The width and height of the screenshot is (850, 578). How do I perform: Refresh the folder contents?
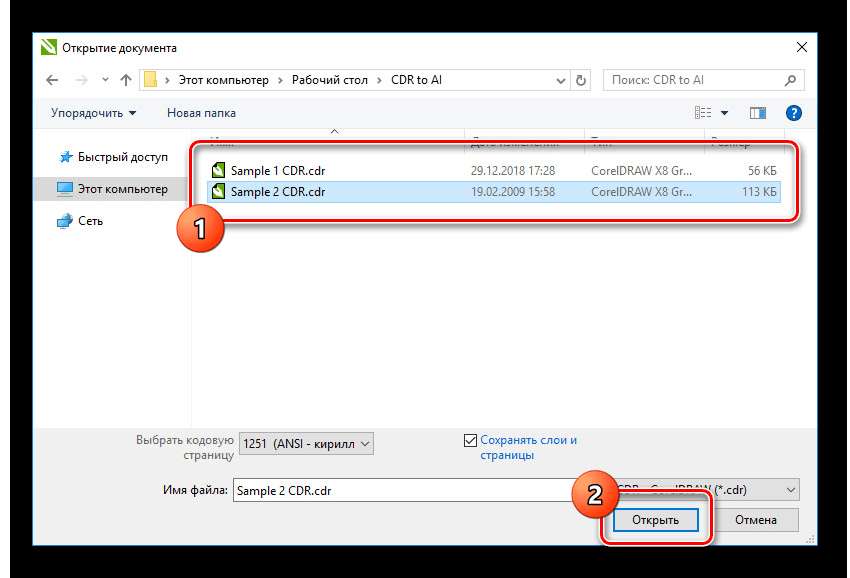pyautogui.click(x=581, y=80)
